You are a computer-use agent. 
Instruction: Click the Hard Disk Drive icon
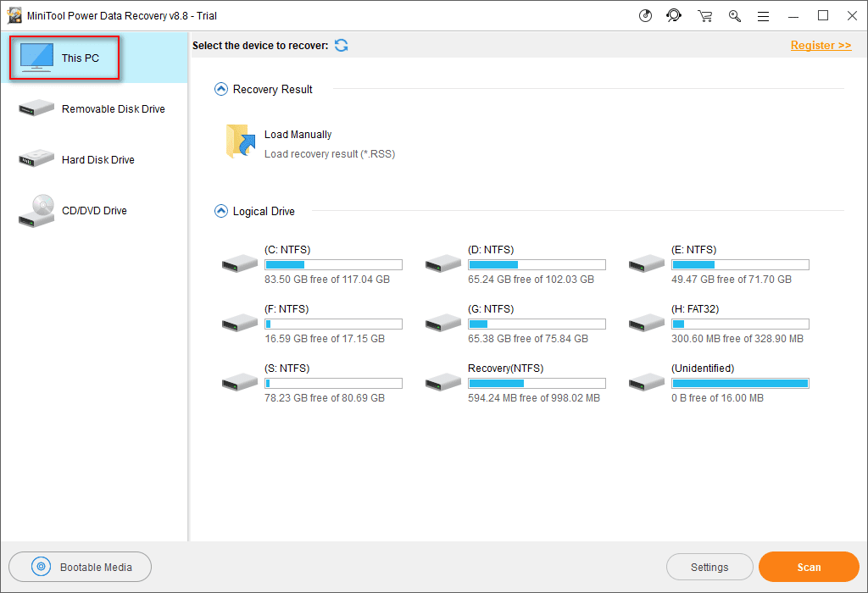36,158
